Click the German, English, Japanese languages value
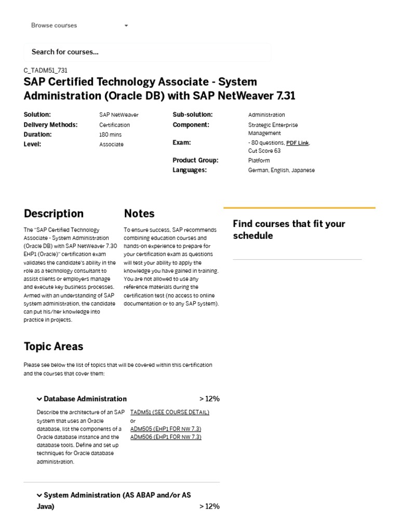This screenshot has height=532, width=399. [281, 170]
